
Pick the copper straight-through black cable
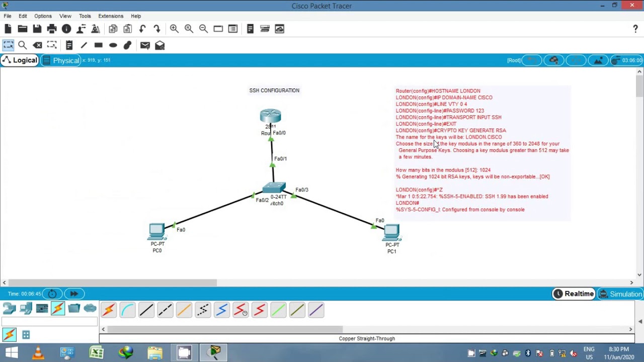click(146, 310)
